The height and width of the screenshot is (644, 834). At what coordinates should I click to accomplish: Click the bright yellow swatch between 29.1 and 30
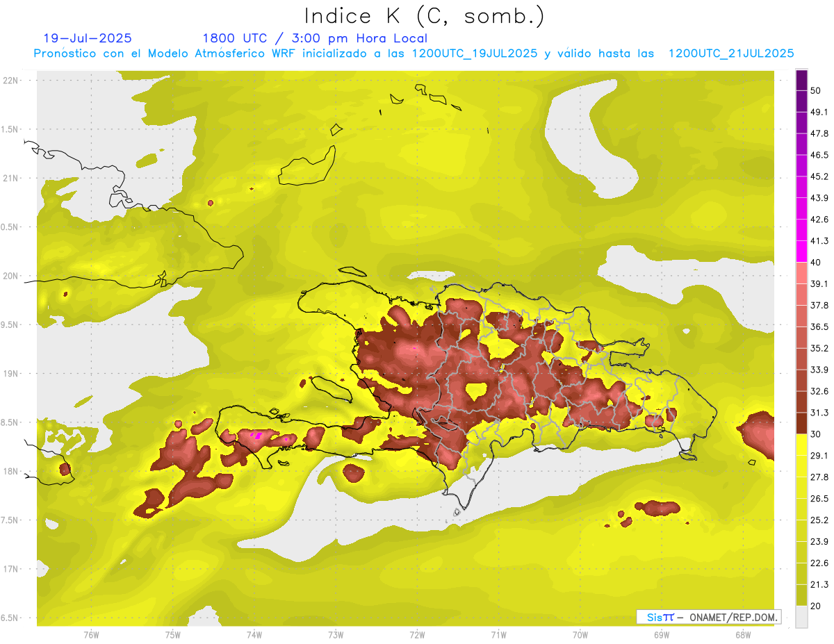[x=801, y=445]
